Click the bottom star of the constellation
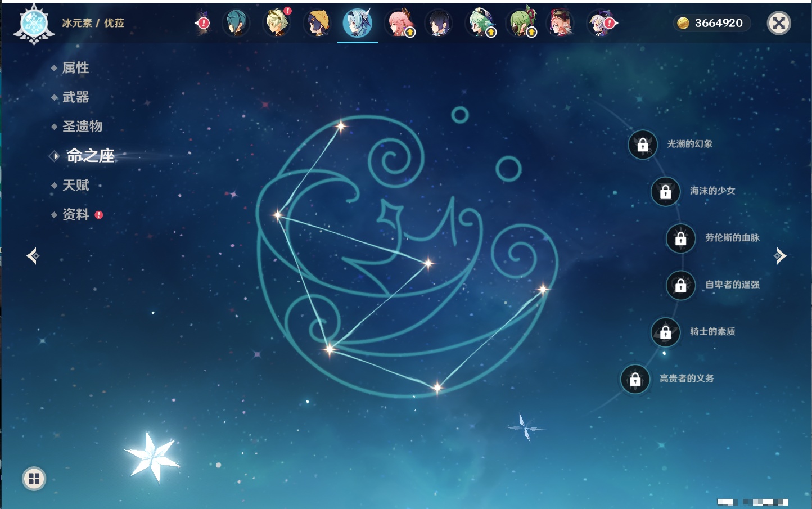The width and height of the screenshot is (812, 509). click(437, 387)
